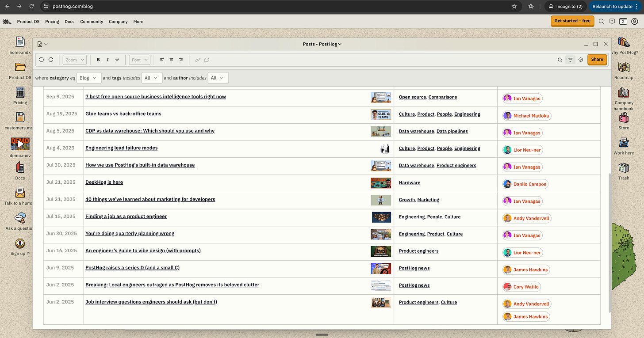Open the Sign up desktop icon
Image resolution: width=644 pixels, height=338 pixels.
(x=20, y=247)
